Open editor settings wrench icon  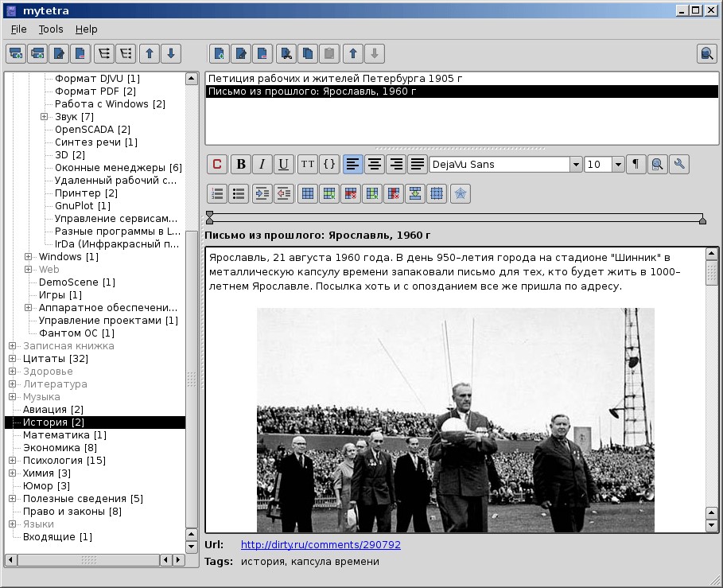(x=679, y=165)
